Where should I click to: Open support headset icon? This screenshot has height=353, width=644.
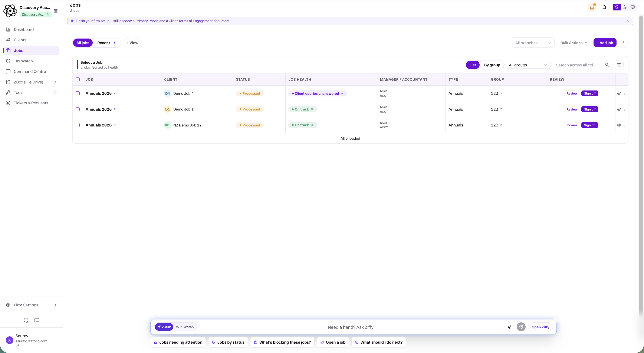pos(26,320)
